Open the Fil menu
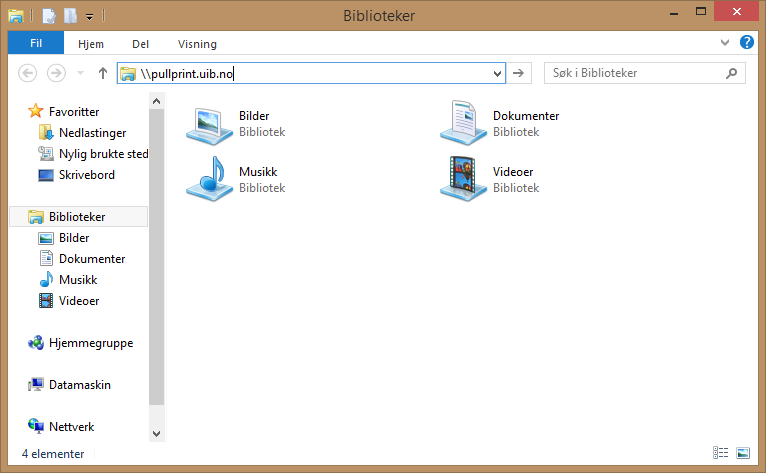 pyautogui.click(x=36, y=44)
